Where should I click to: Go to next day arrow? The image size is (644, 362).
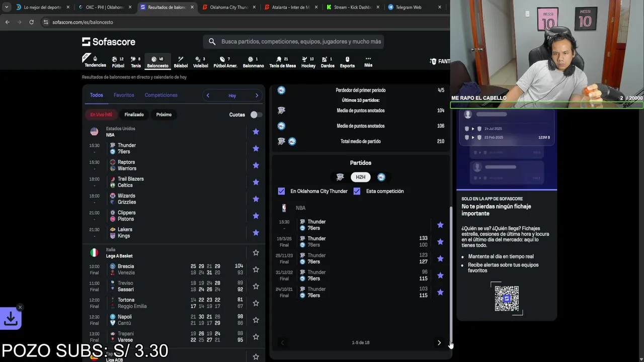pos(257,96)
